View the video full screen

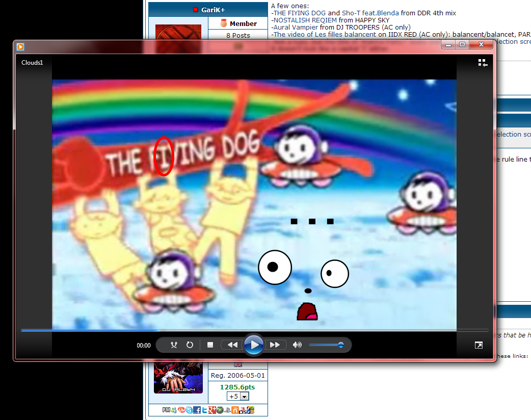click(x=479, y=345)
